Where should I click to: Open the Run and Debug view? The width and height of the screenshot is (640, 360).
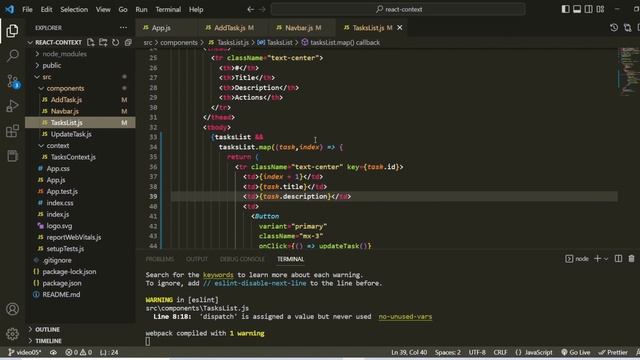[12, 106]
